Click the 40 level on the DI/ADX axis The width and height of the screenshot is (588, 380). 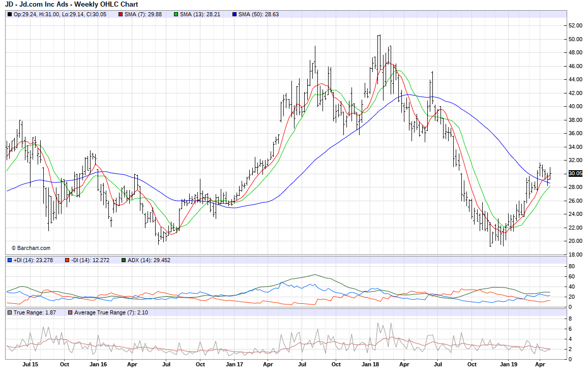pos(572,287)
